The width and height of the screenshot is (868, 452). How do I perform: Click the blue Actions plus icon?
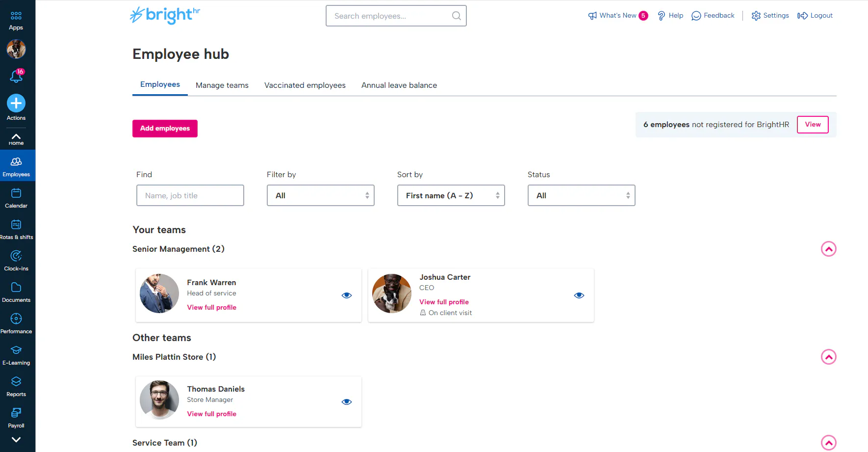coord(16,103)
